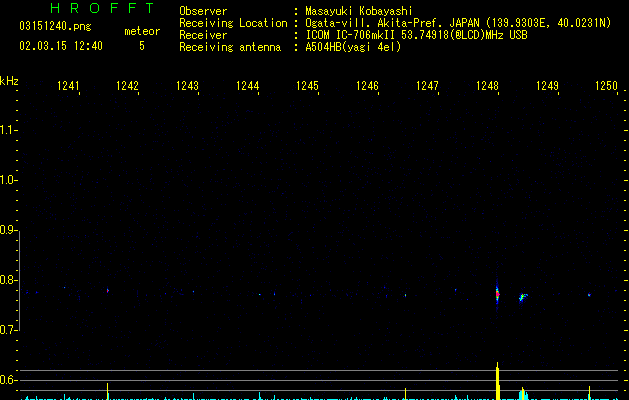Click time axis marker 1246
This screenshot has width=629, height=400.
pyautogui.click(x=367, y=86)
